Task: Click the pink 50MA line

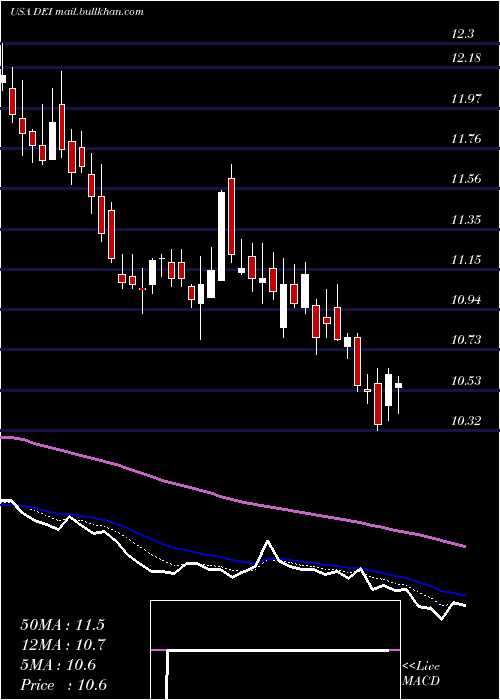Action: [x=232, y=499]
